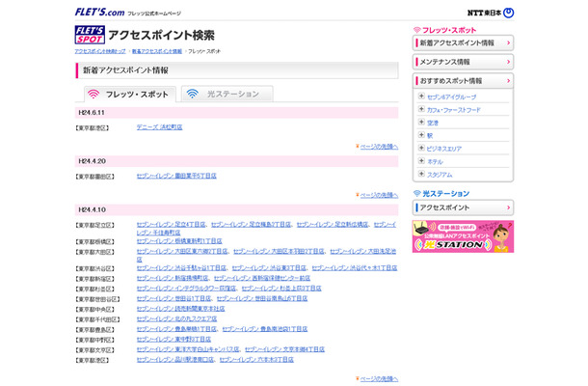Open セブン-イレブン 読売新聞東京本社店 link

pyautogui.click(x=180, y=308)
